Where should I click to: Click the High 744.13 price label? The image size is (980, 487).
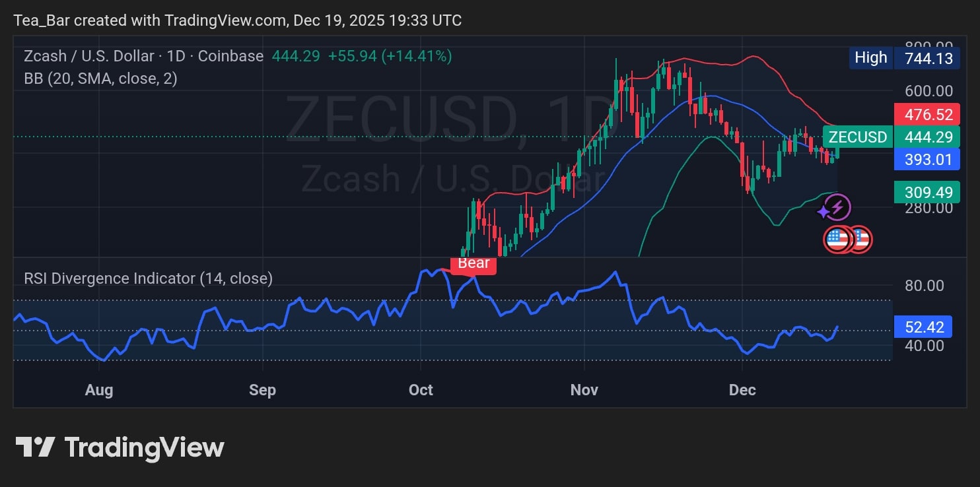927,58
